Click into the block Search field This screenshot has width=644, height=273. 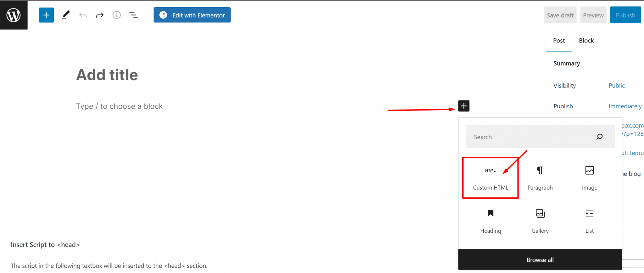(531, 137)
